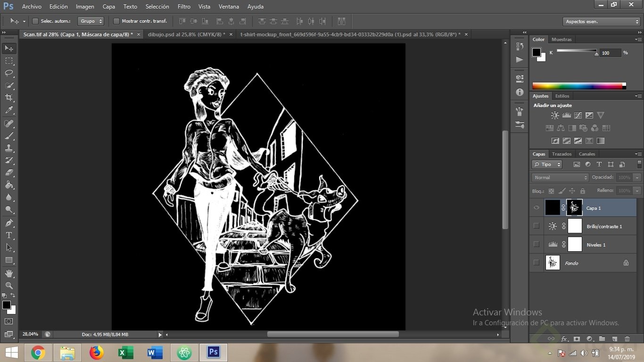Add a Color Balance adjustment
The image size is (644, 362).
(561, 128)
